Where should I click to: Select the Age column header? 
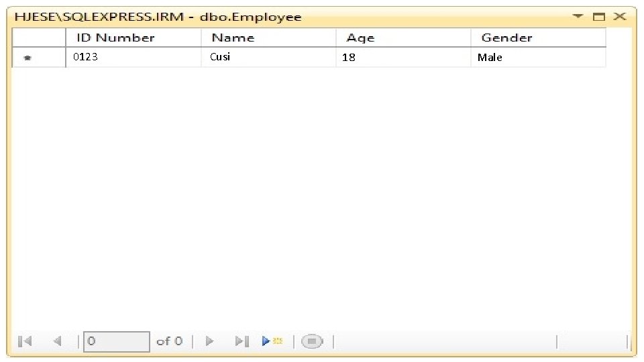click(x=403, y=38)
